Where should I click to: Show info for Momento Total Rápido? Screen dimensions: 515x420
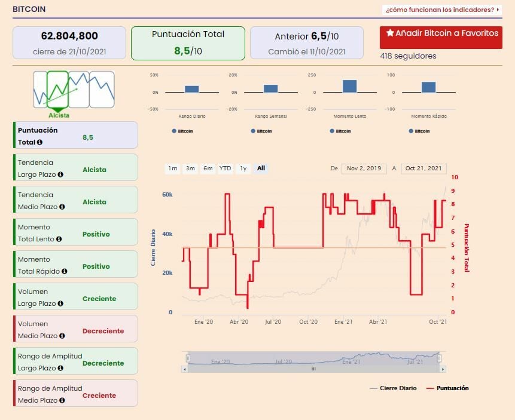65,271
